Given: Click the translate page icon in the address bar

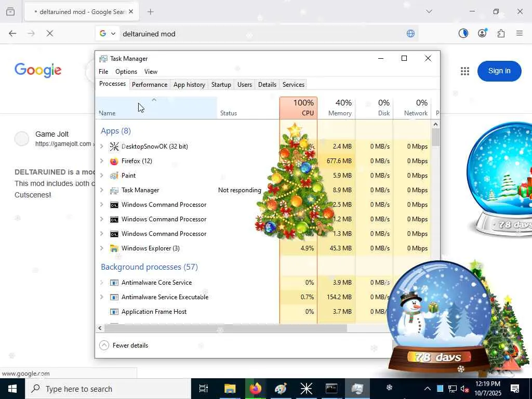Looking at the screenshot, I should (x=410, y=34).
